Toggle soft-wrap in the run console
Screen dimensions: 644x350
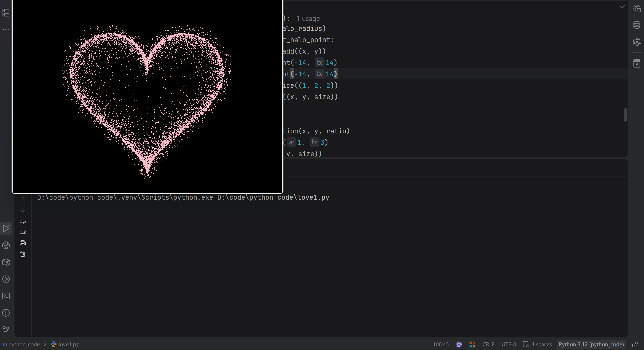(x=23, y=221)
